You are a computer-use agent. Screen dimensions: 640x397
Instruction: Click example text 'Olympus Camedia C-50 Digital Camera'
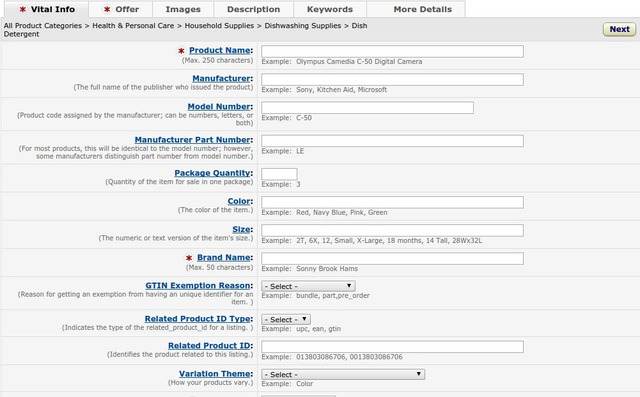coord(359,62)
